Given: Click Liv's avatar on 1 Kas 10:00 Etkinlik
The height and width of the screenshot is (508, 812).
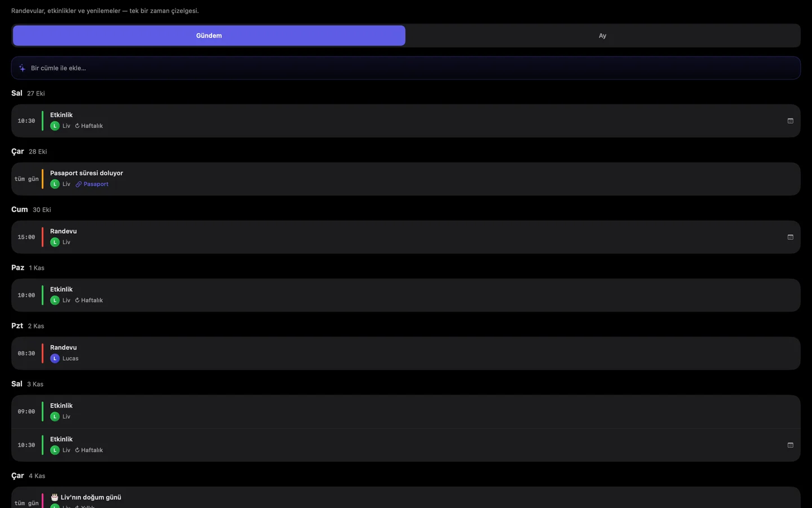Looking at the screenshot, I should 55,300.
